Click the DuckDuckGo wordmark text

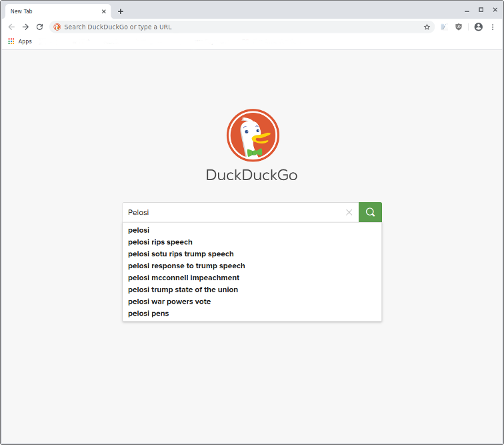point(252,175)
